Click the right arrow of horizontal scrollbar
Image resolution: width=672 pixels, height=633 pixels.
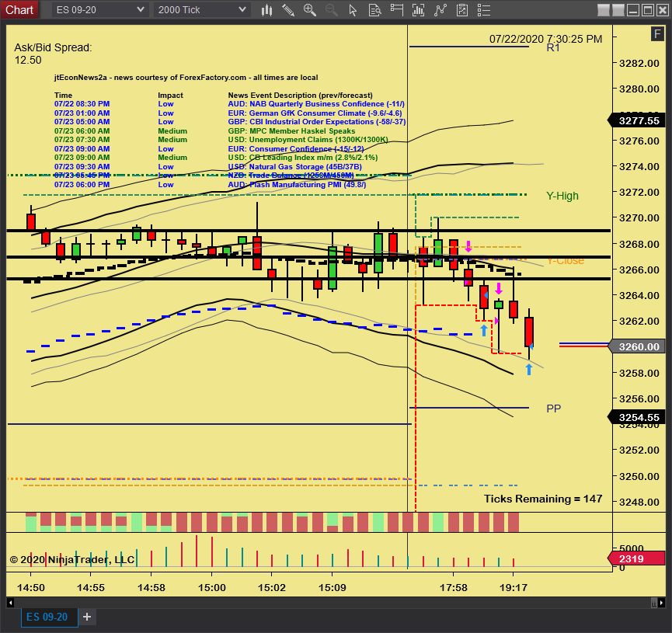(662, 603)
